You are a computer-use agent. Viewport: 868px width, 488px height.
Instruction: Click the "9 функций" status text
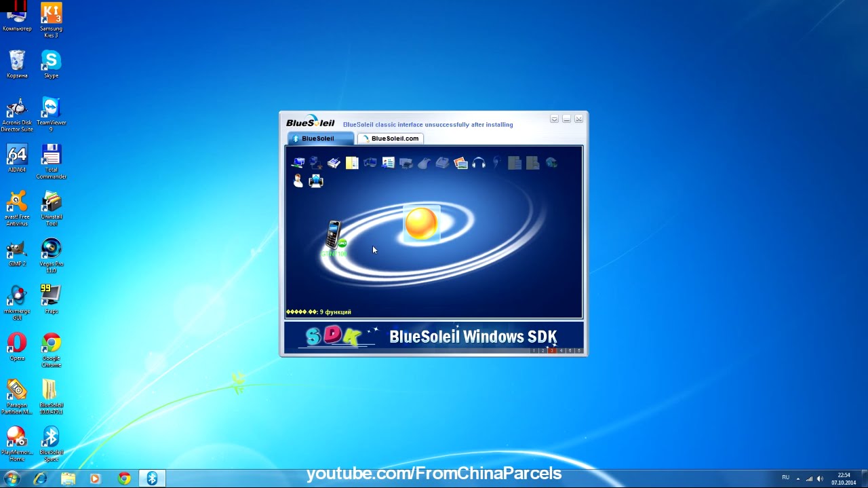click(x=335, y=312)
